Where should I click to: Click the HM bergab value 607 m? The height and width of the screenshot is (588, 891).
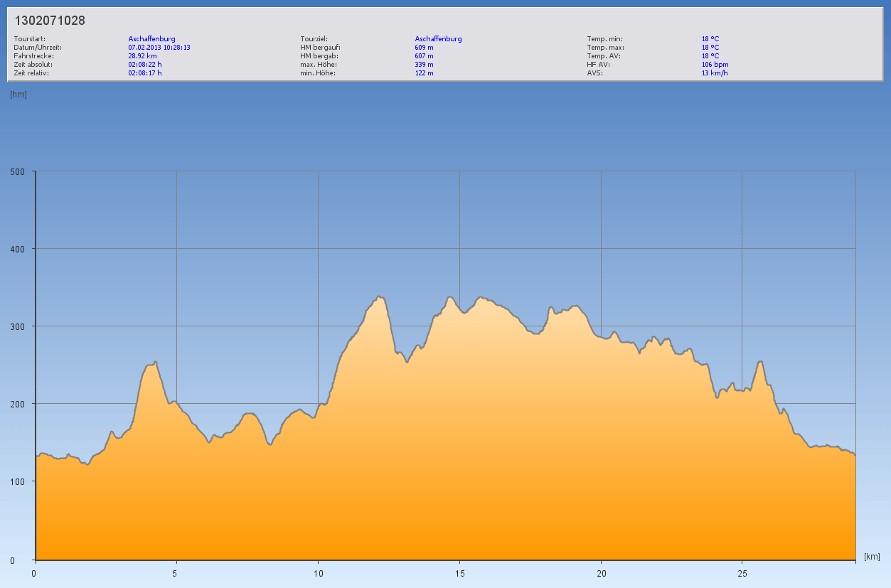point(424,55)
